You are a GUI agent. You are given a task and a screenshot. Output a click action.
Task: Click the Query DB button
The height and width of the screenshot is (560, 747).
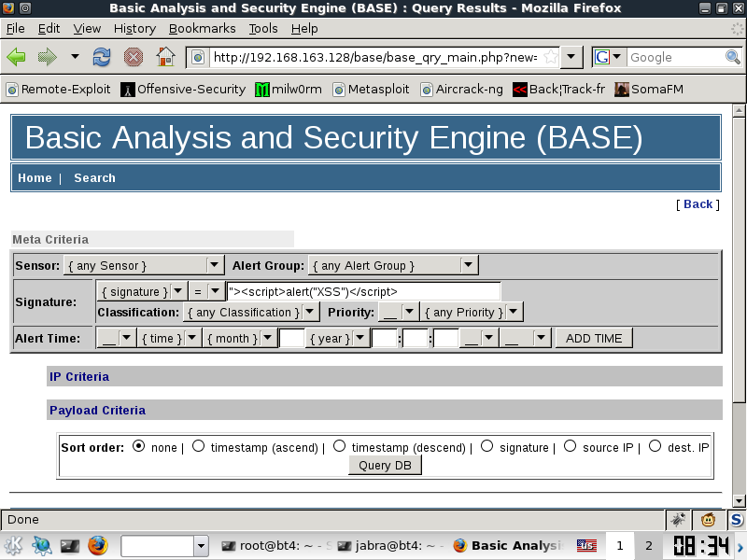[x=385, y=465]
